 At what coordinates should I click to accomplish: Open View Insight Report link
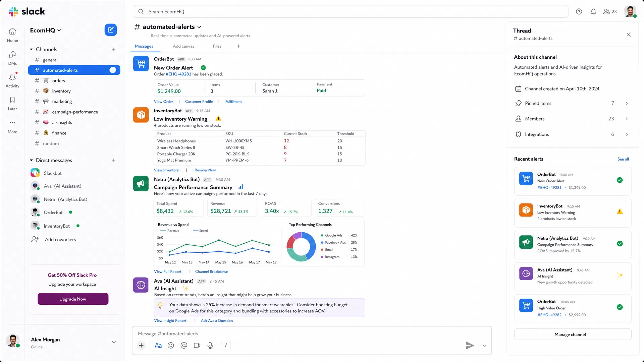(170, 321)
